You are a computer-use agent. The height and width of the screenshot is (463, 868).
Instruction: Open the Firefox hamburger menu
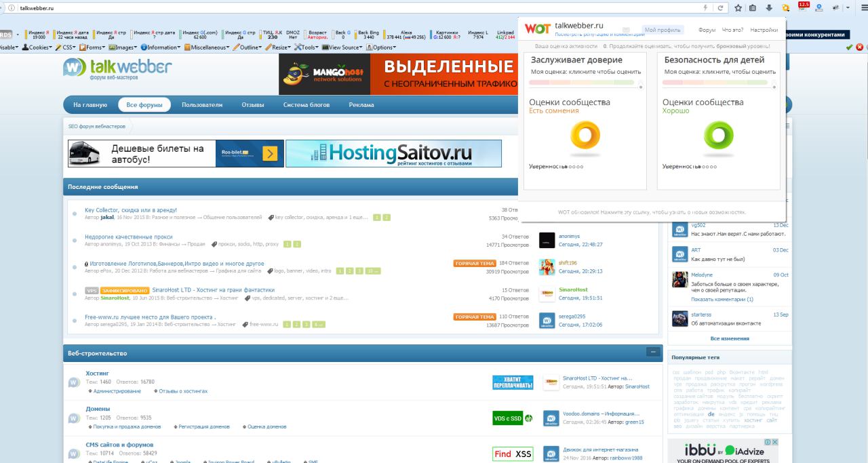[x=864, y=7]
